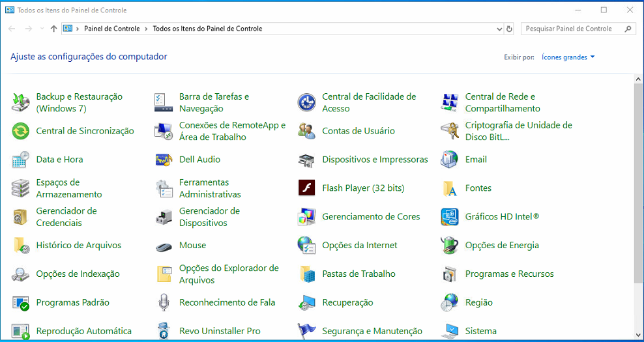Expand the address bar history dropdown arrow
This screenshot has width=644, height=342.
tap(499, 29)
